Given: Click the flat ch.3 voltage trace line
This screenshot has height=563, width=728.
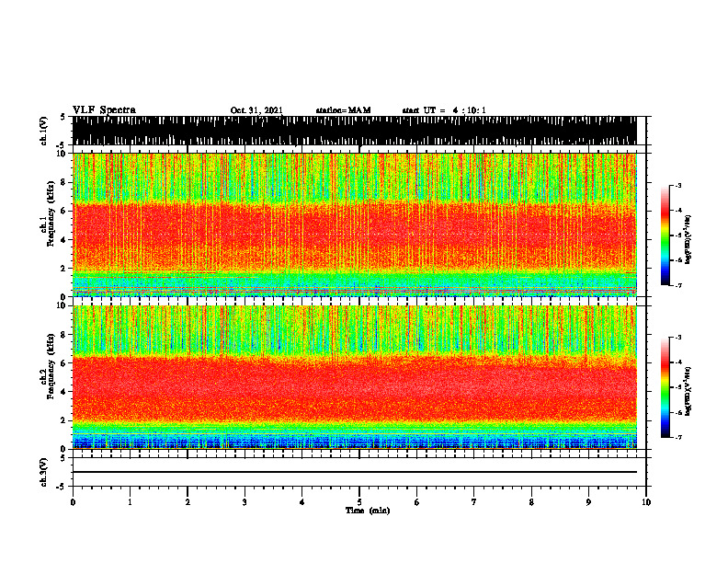Looking at the screenshot, I should [x=355, y=472].
